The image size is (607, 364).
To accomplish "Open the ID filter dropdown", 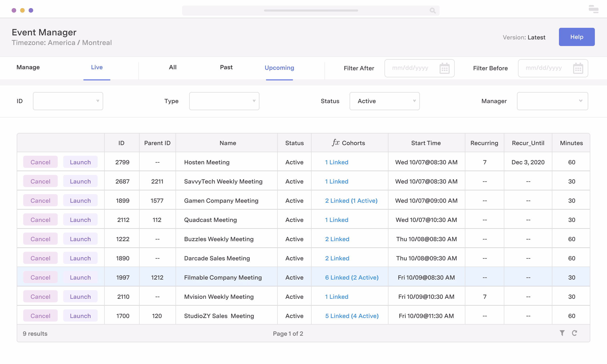I will [68, 101].
